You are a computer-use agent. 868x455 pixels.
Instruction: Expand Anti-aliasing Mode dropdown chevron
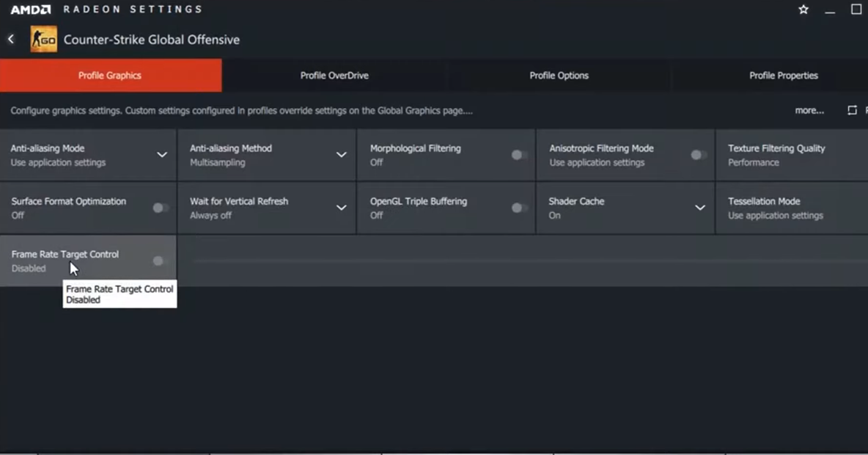click(161, 155)
